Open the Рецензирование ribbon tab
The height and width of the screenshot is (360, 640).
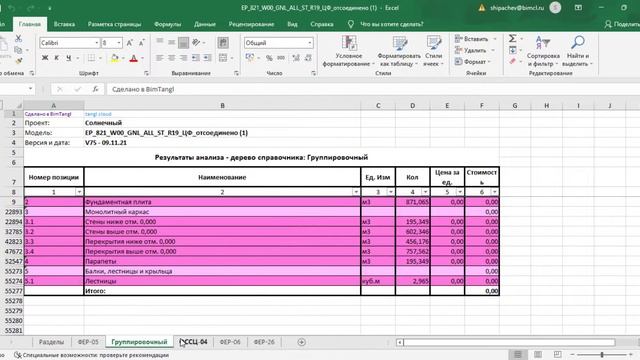pyautogui.click(x=251, y=24)
